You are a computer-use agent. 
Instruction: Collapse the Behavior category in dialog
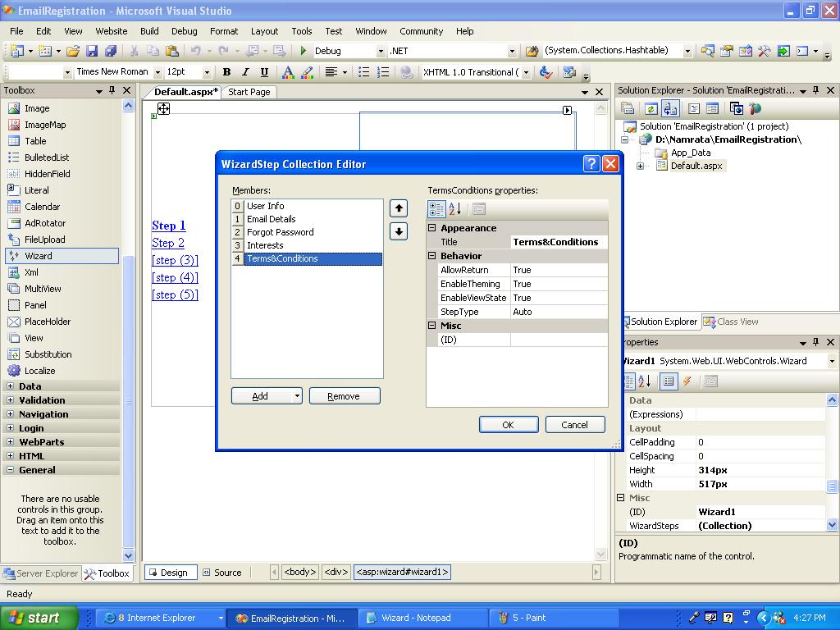coord(431,256)
